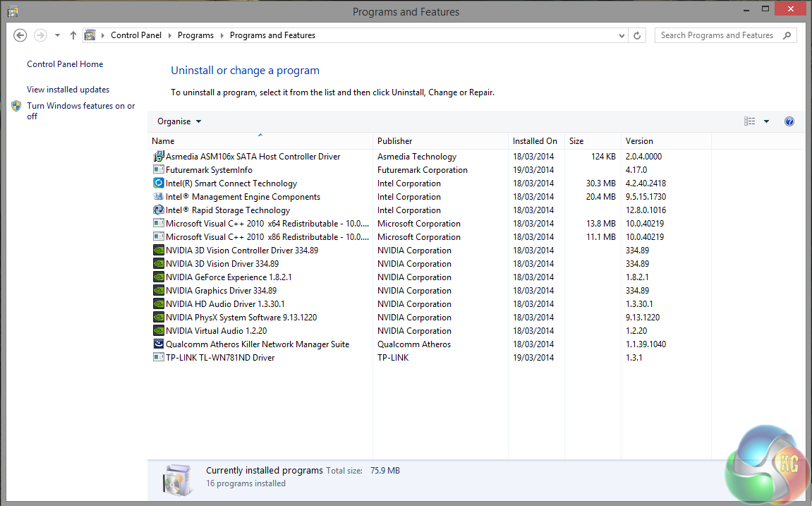Click the Intel Management Engine Components icon
The height and width of the screenshot is (506, 812).
tap(159, 196)
